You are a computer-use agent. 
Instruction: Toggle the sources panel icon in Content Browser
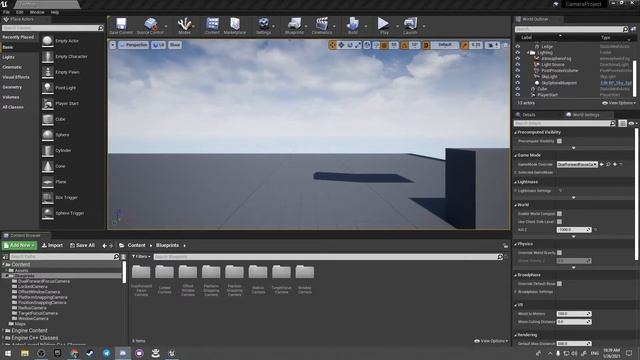pos(5,257)
